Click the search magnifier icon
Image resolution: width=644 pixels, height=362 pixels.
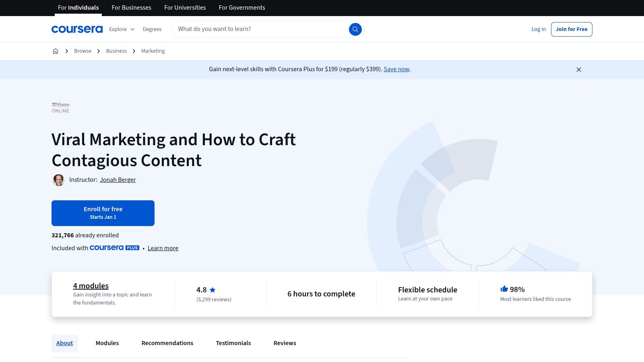[355, 29]
